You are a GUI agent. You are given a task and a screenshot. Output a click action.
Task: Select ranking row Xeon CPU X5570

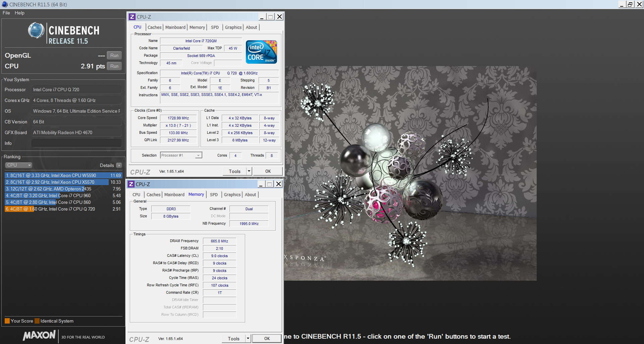[x=63, y=182]
